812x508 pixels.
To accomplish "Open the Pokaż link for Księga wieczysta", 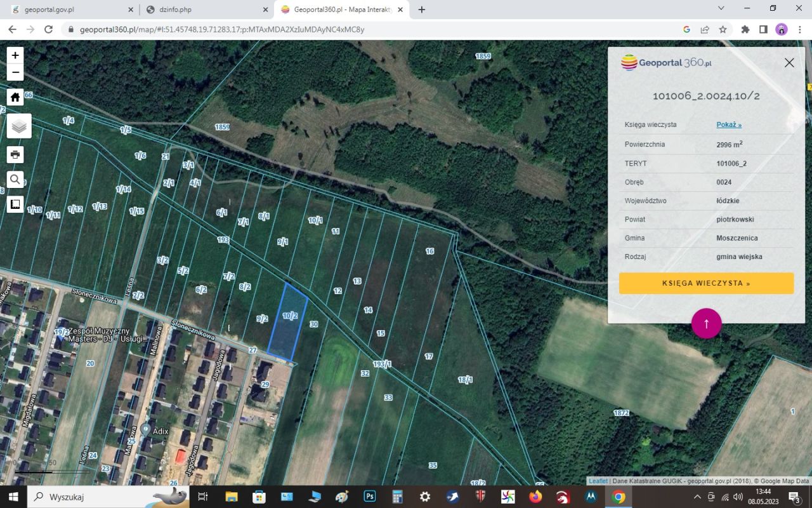I will click(728, 124).
